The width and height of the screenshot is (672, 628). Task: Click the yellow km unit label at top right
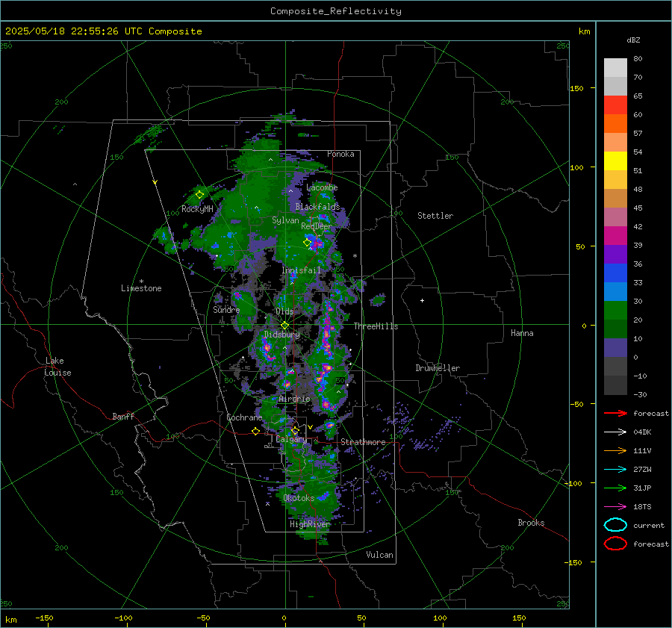point(584,31)
